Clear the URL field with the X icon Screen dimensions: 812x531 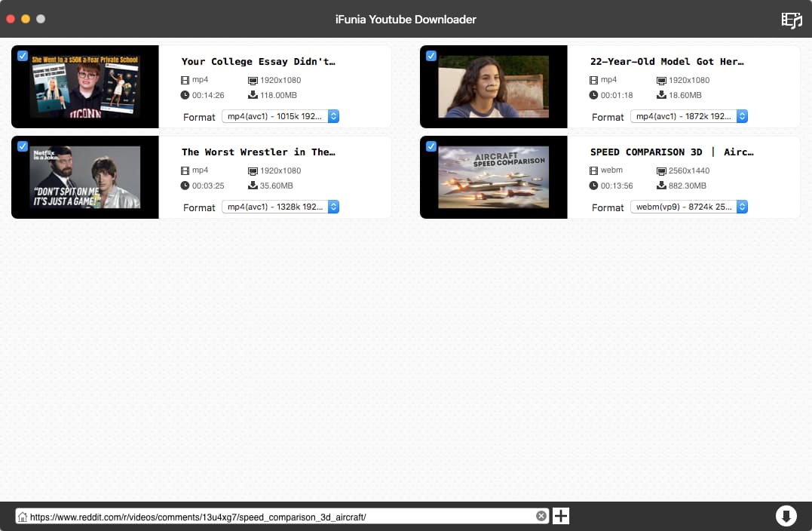[541, 516]
